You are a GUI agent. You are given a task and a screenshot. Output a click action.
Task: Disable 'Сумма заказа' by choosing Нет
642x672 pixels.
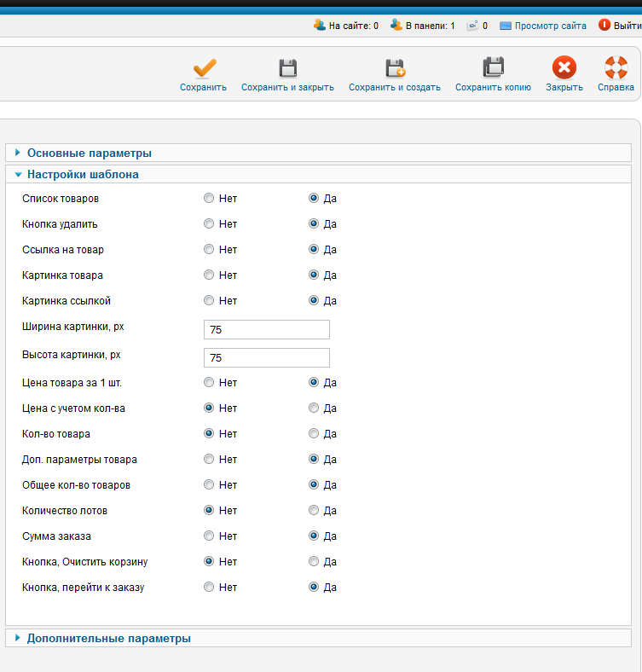pyautogui.click(x=209, y=536)
